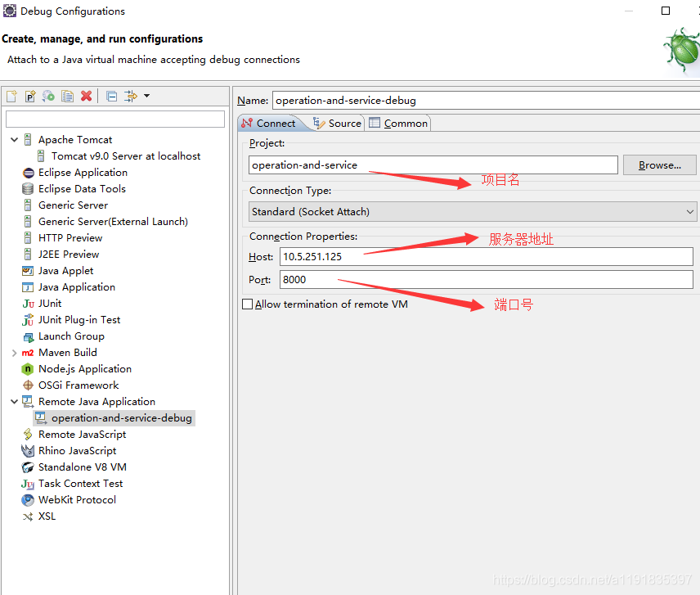Click filter text field above configuration tree

pos(115,119)
